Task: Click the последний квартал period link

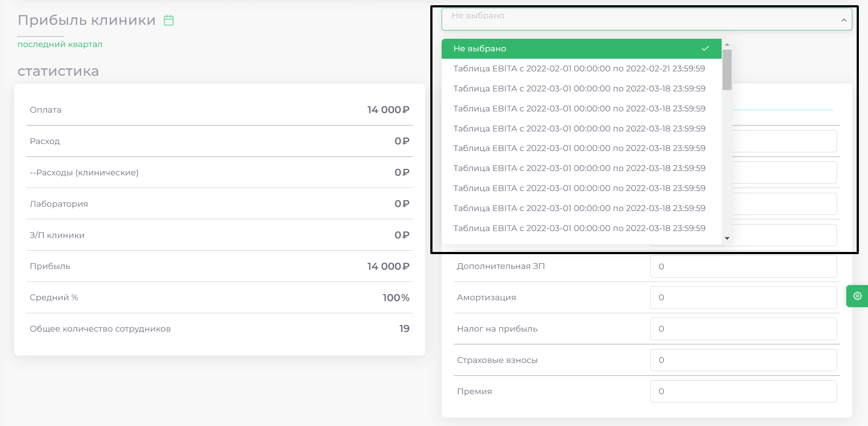Action: [x=60, y=44]
